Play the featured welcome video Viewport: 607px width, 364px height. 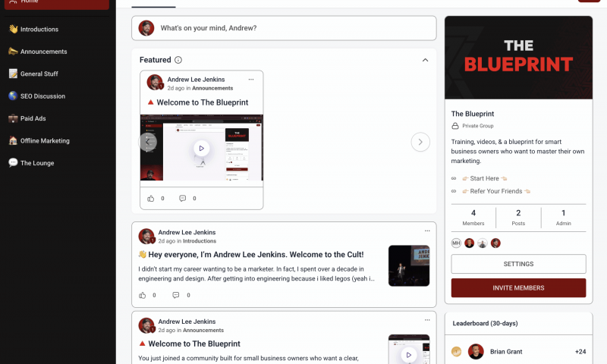point(201,148)
